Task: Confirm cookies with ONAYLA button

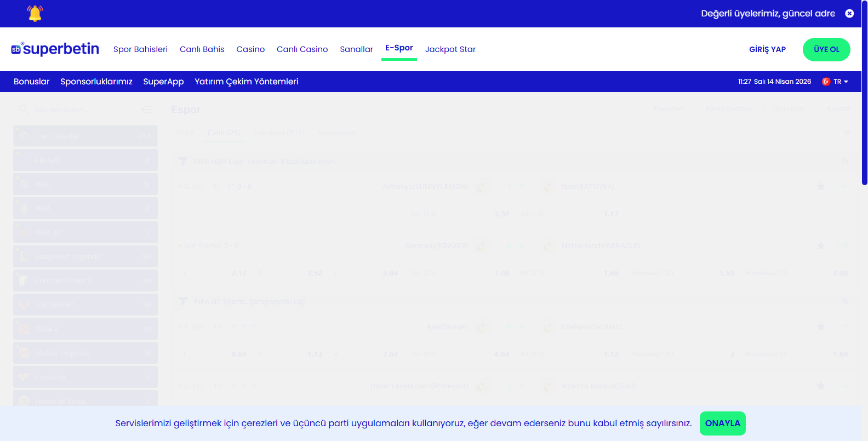Action: point(723,423)
